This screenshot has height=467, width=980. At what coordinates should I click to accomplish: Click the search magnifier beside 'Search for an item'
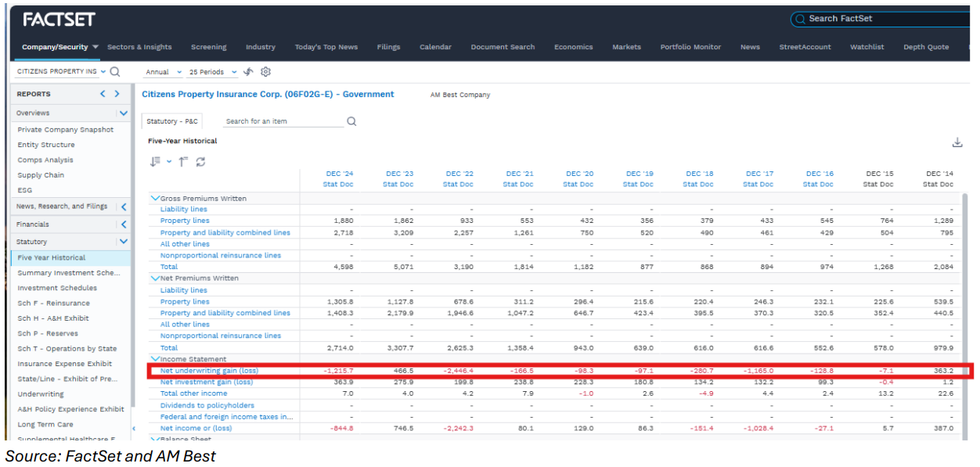pyautogui.click(x=351, y=121)
